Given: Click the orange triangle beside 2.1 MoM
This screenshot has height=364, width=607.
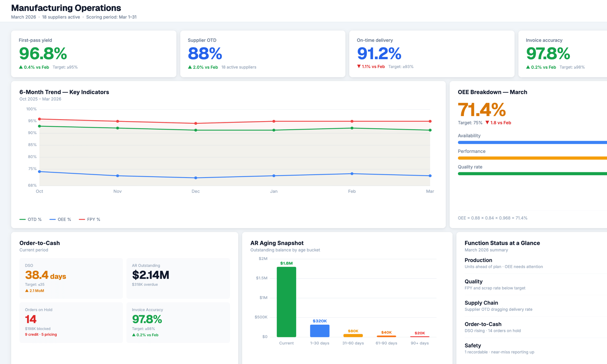Looking at the screenshot, I should coord(27,291).
